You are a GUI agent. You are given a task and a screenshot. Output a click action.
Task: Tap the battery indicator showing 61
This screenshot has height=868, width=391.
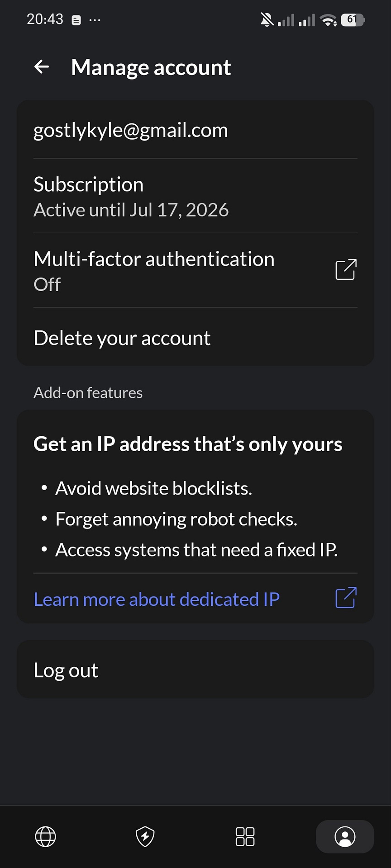353,19
